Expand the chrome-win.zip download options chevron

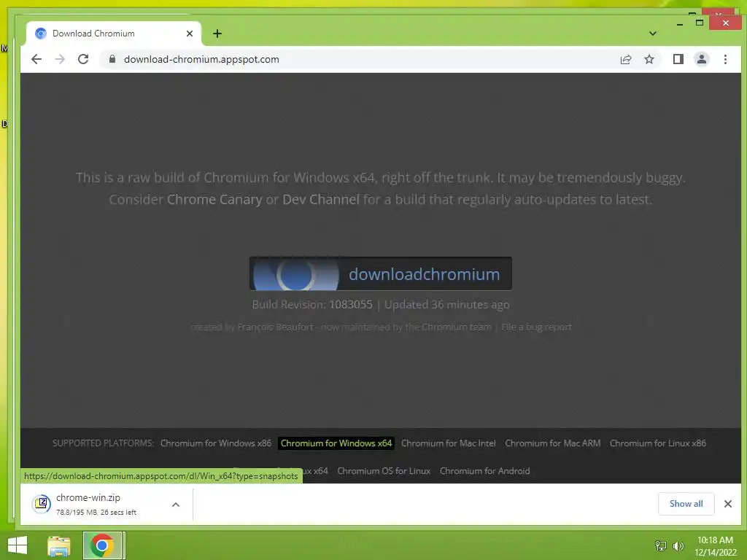click(176, 505)
